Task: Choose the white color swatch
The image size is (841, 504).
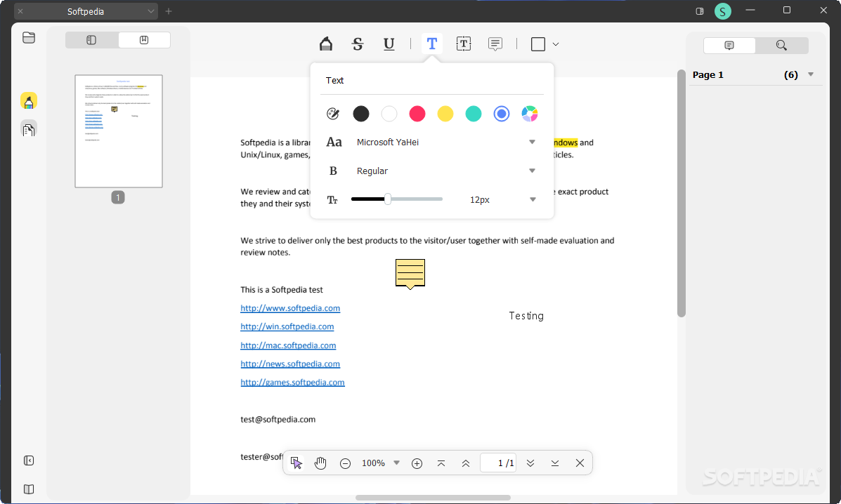Action: (389, 114)
